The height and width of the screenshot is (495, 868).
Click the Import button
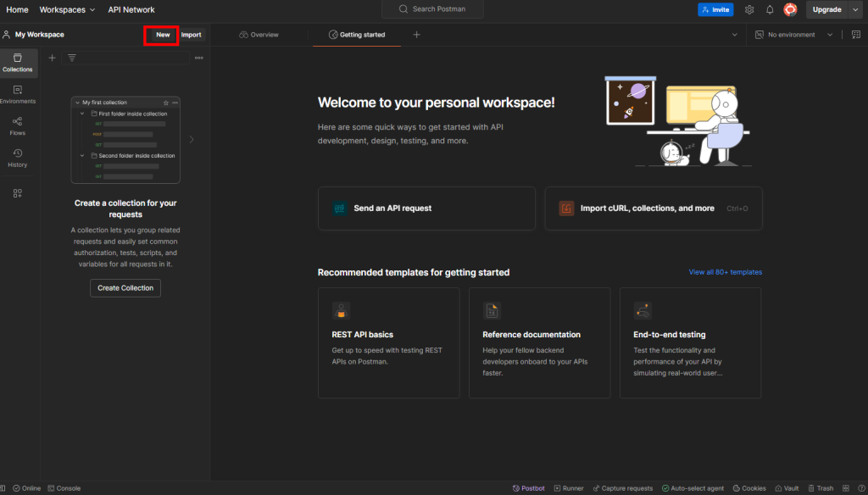[x=191, y=35]
